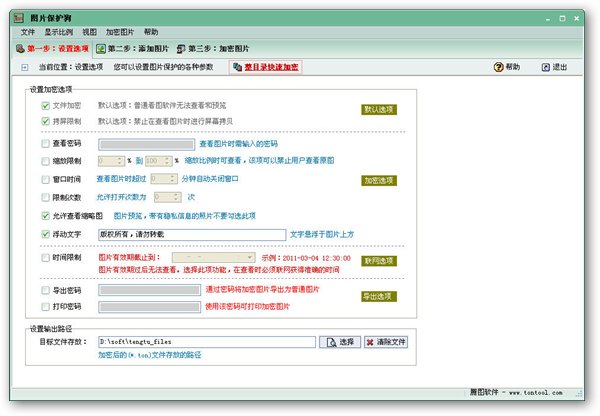
Task: Click the 打印密码 input field
Action: click(x=150, y=307)
